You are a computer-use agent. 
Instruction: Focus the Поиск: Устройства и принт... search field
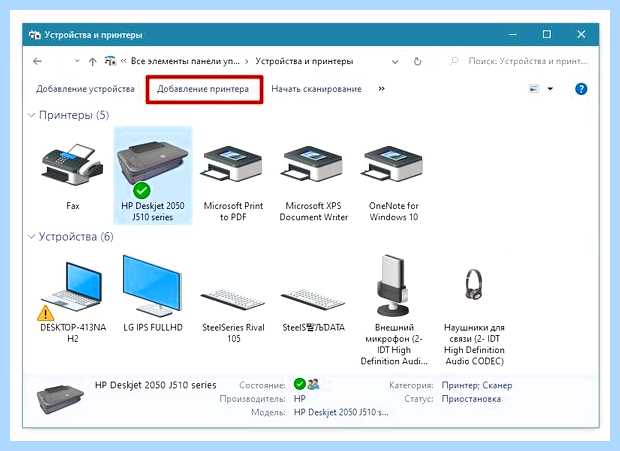527,61
